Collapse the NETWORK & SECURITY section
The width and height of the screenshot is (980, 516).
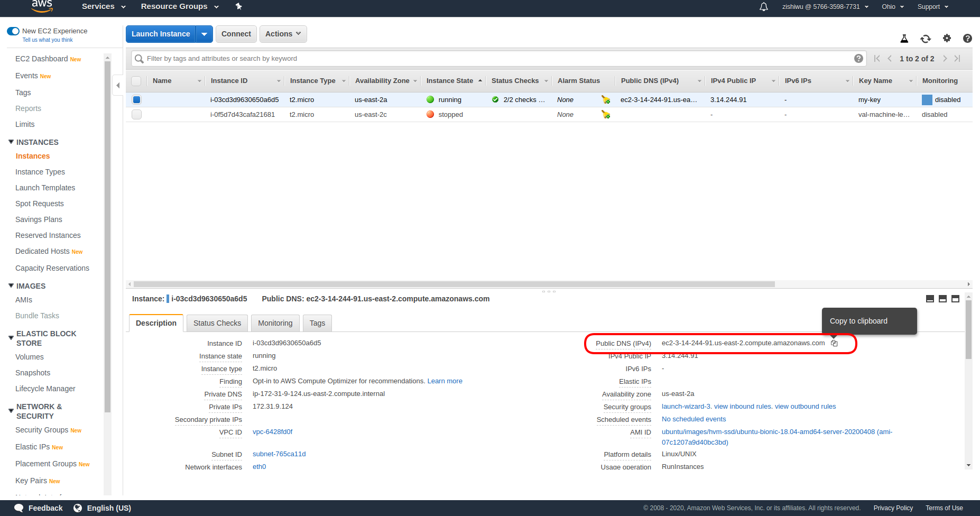11,411
